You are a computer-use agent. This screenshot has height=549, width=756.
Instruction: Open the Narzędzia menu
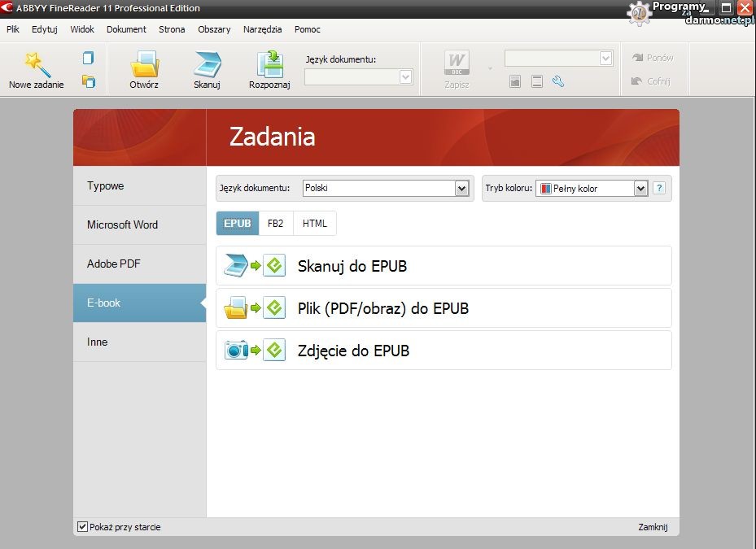[x=262, y=29]
